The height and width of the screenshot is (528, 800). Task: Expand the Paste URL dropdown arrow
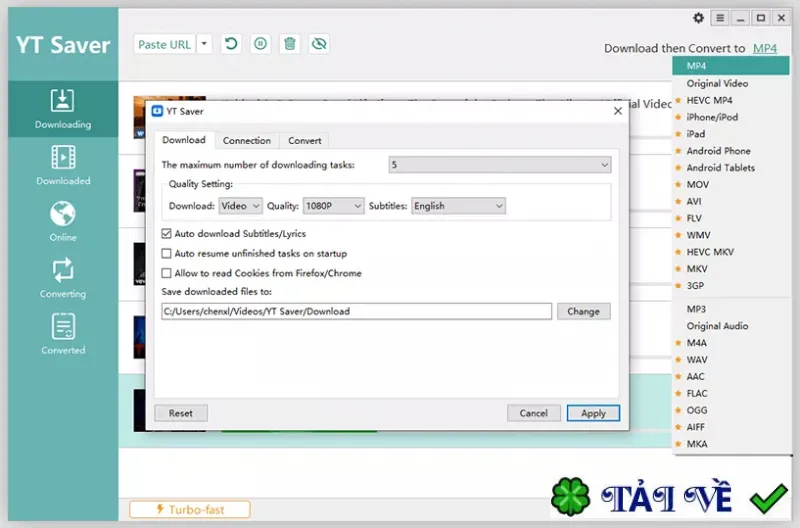pyautogui.click(x=204, y=44)
